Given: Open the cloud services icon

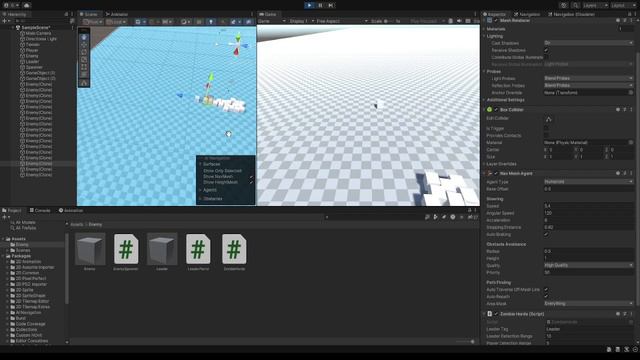Looking at the screenshot, I should 27,5.
